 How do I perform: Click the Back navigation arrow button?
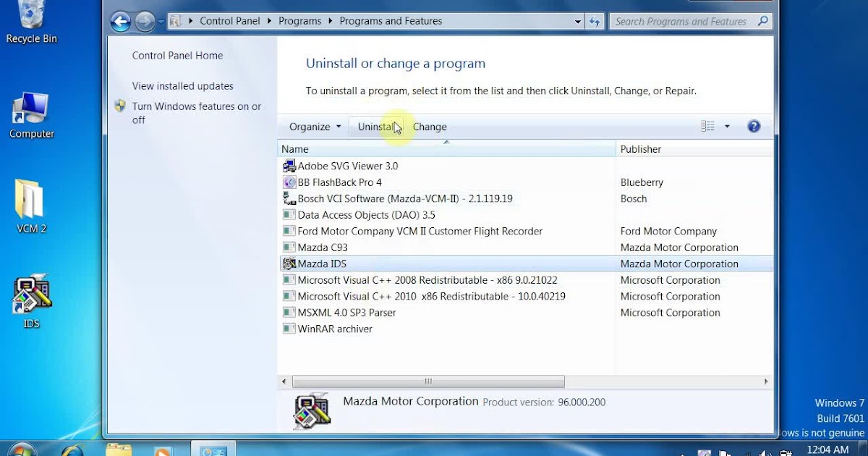pyautogui.click(x=121, y=22)
